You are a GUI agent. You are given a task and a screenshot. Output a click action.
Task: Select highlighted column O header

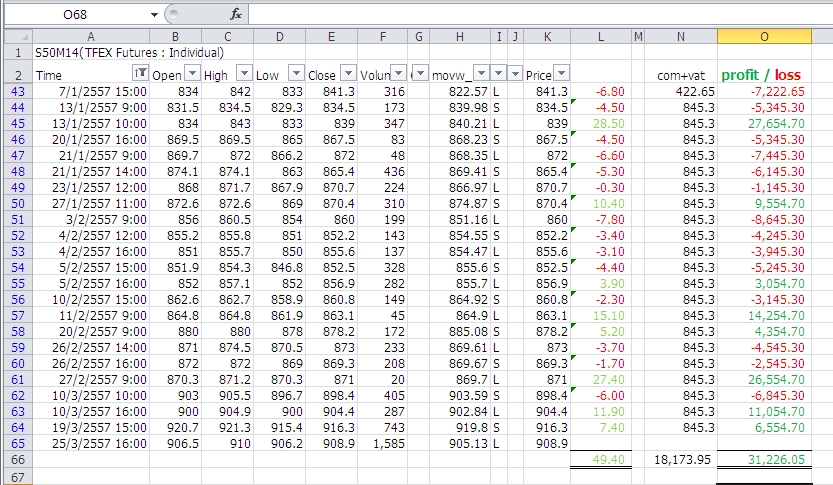pos(764,37)
